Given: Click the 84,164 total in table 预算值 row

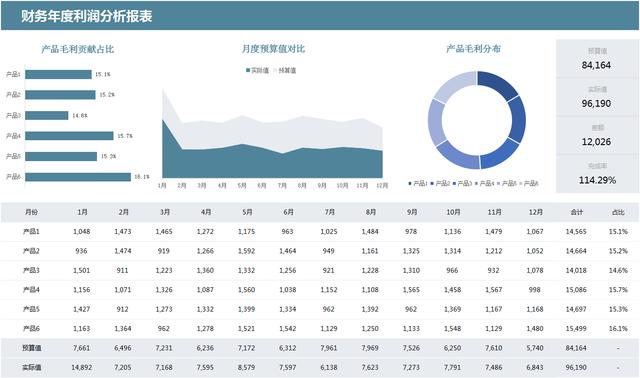Looking at the screenshot, I should click(576, 348).
